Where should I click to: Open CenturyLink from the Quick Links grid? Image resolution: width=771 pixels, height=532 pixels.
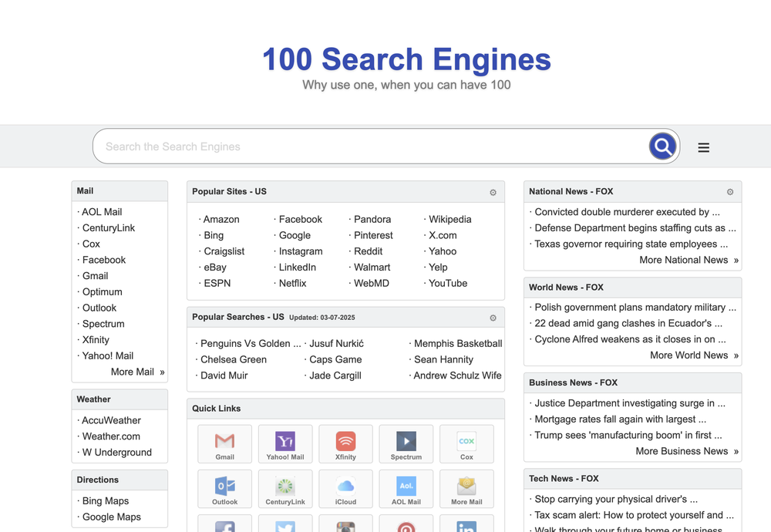(x=284, y=488)
